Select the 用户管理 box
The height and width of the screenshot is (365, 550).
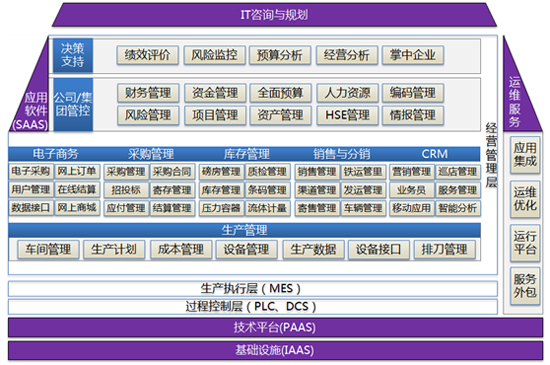click(x=31, y=190)
